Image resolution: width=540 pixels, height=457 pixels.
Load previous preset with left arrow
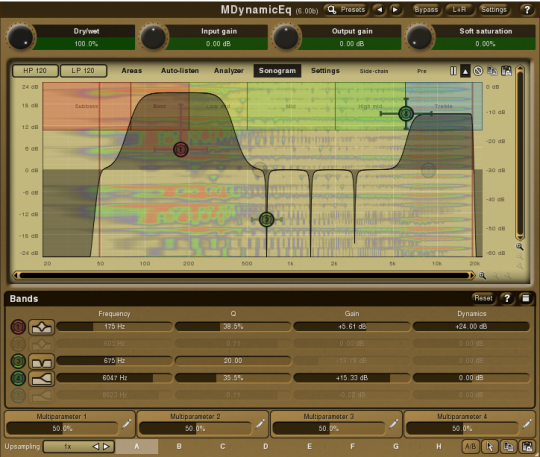click(x=379, y=10)
